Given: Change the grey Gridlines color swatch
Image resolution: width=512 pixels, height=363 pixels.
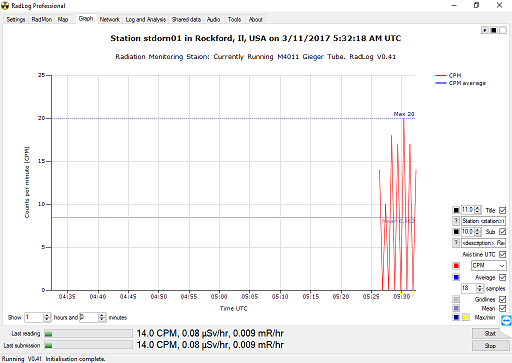Looking at the screenshot, I should point(456,299).
